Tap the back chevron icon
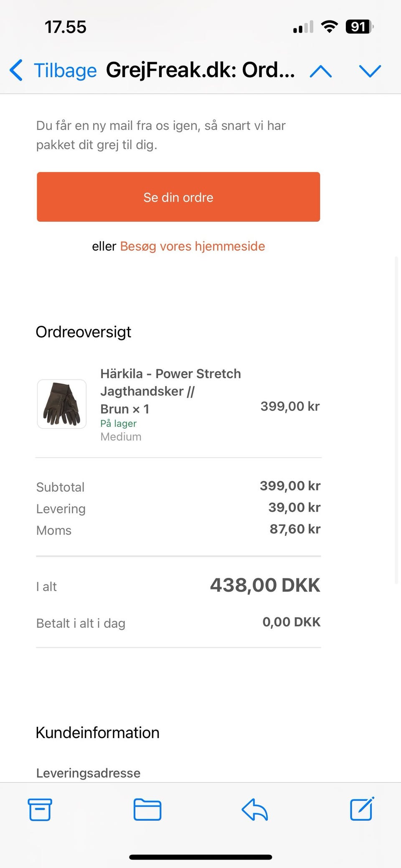 (16, 70)
